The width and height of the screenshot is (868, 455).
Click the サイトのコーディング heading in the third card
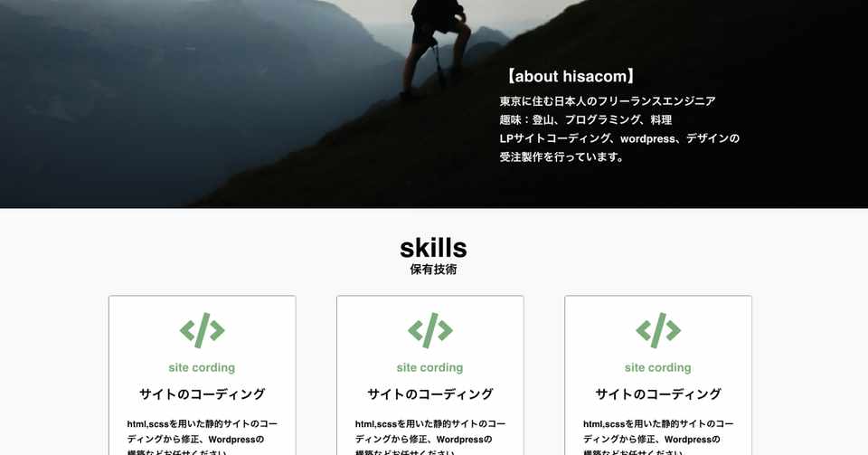[x=658, y=394]
